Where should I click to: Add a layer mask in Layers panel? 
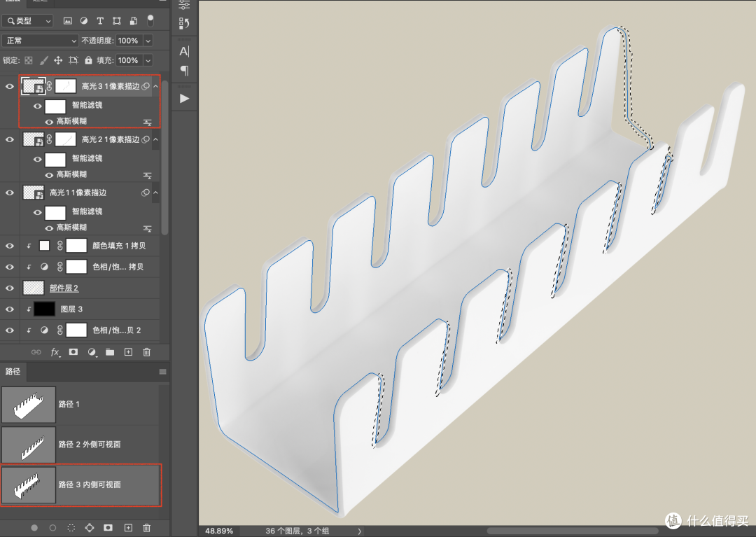point(73,352)
